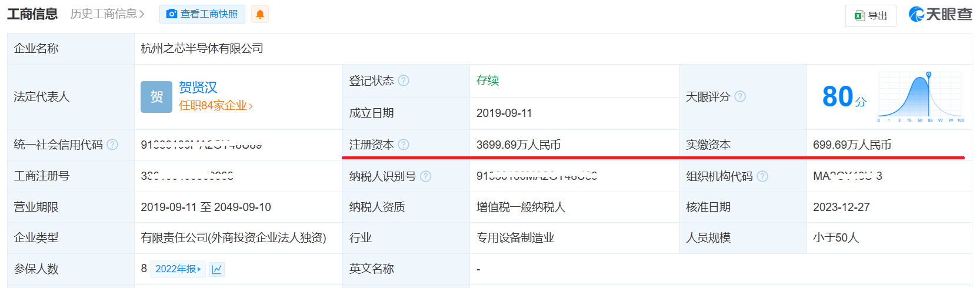
Task: Click registered capital 3699.69万人民币
Action: 518,145
